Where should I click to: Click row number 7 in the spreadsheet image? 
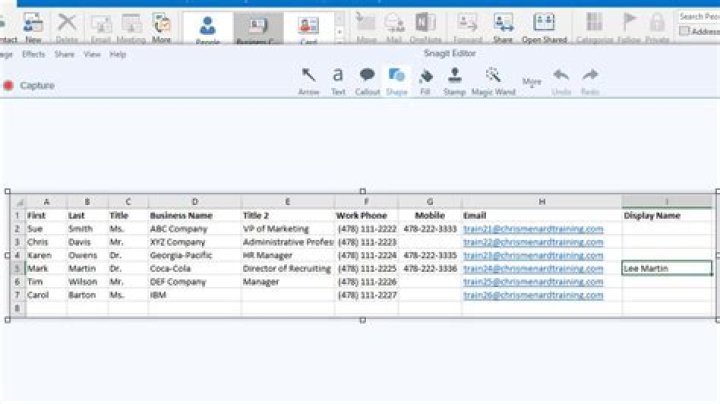[17, 295]
